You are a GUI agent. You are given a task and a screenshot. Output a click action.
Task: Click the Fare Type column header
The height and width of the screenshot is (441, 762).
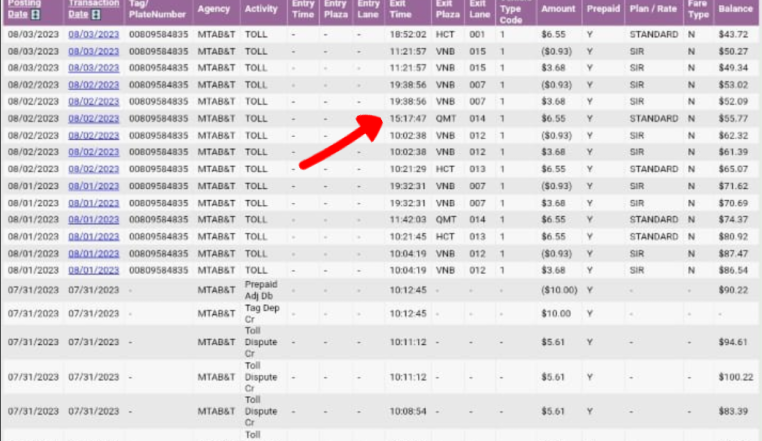[x=698, y=9]
